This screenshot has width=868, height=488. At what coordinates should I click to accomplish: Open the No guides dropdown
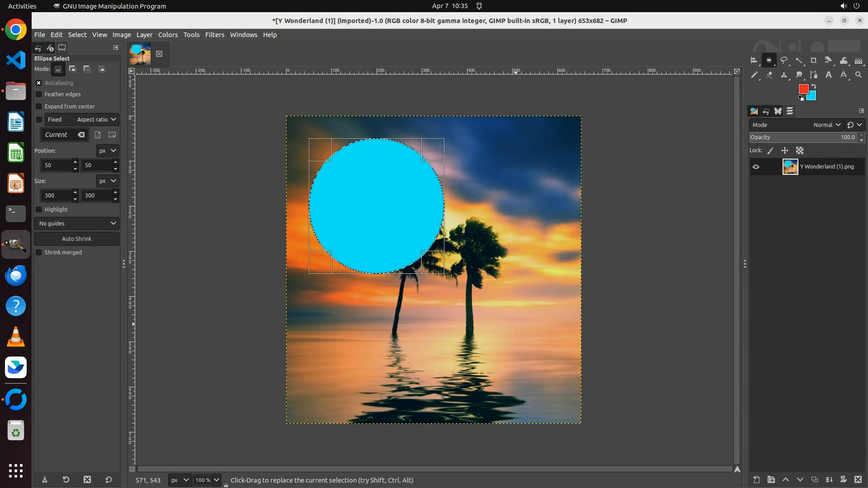click(x=77, y=223)
